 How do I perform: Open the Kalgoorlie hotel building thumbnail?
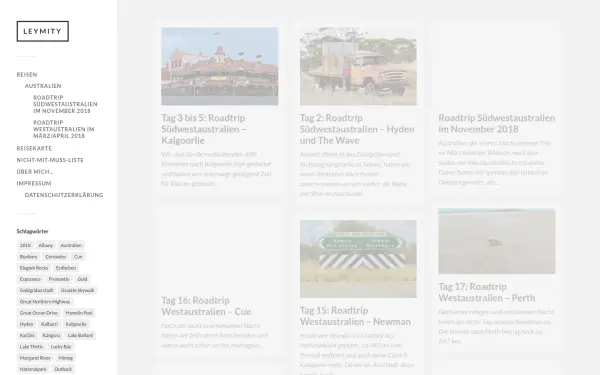tap(220, 66)
